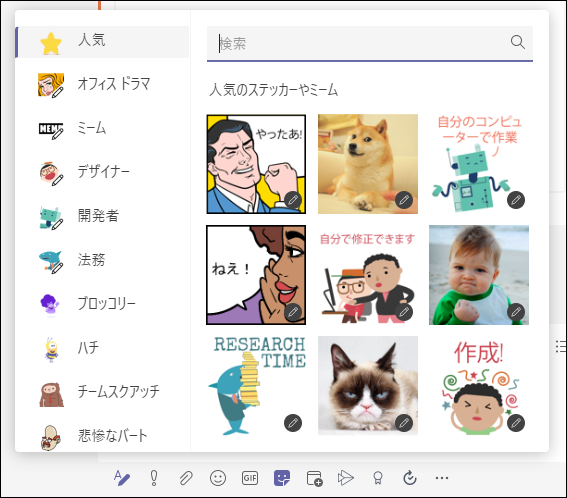
Task: Select the RESEARCH TIME shark sticker
Action: (x=256, y=386)
